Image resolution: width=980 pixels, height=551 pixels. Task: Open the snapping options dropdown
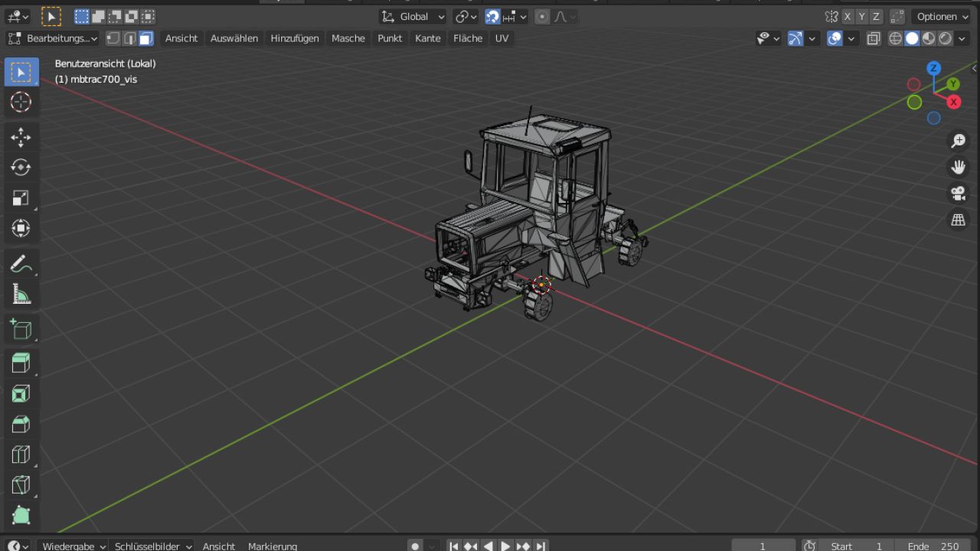pos(515,16)
